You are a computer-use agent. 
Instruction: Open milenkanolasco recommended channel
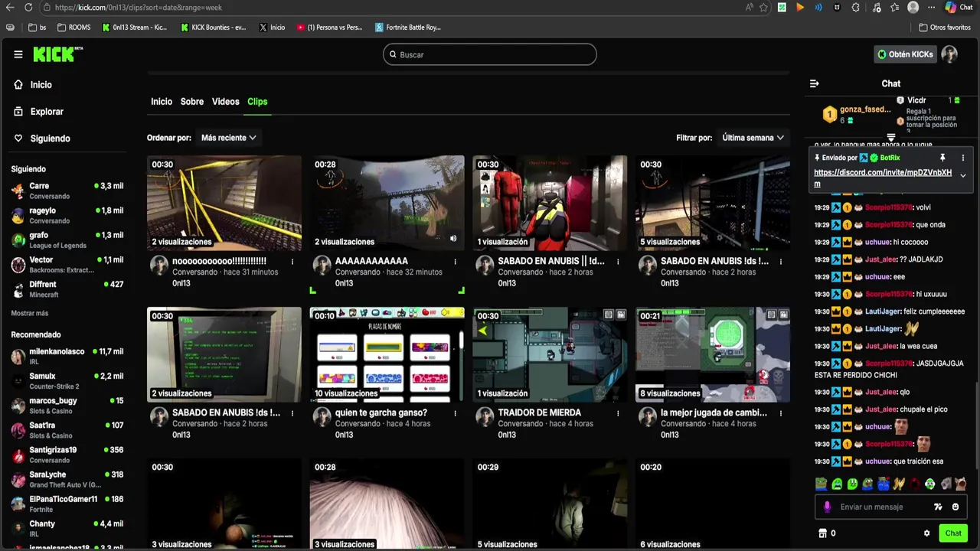(67, 356)
